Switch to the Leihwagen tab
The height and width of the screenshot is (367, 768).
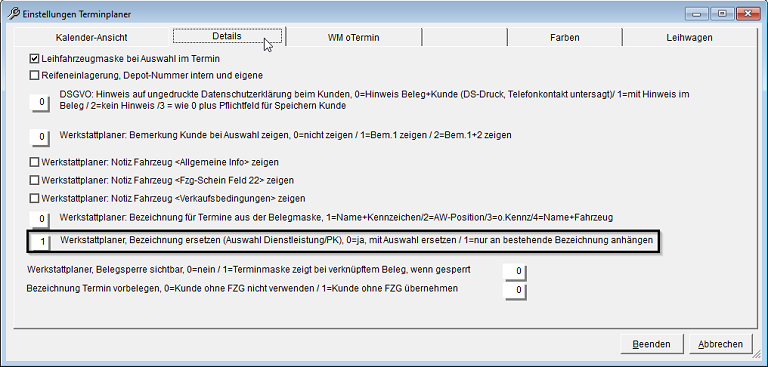(689, 37)
